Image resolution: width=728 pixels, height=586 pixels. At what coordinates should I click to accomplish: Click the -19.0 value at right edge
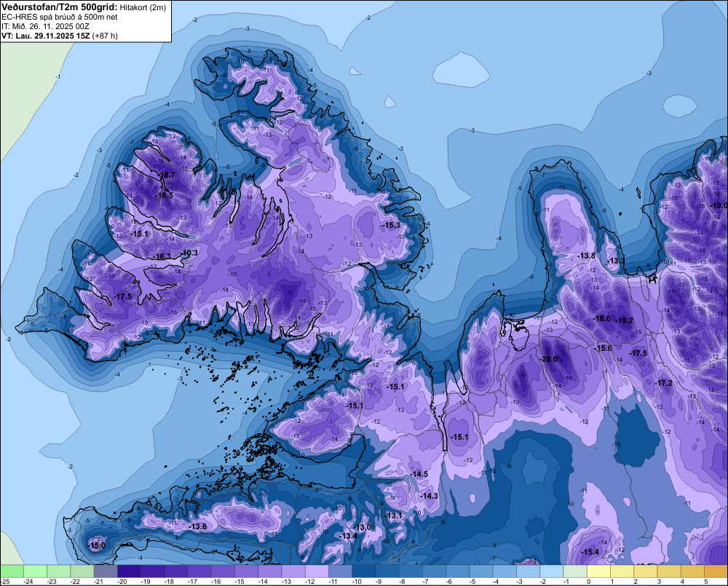[720, 205]
